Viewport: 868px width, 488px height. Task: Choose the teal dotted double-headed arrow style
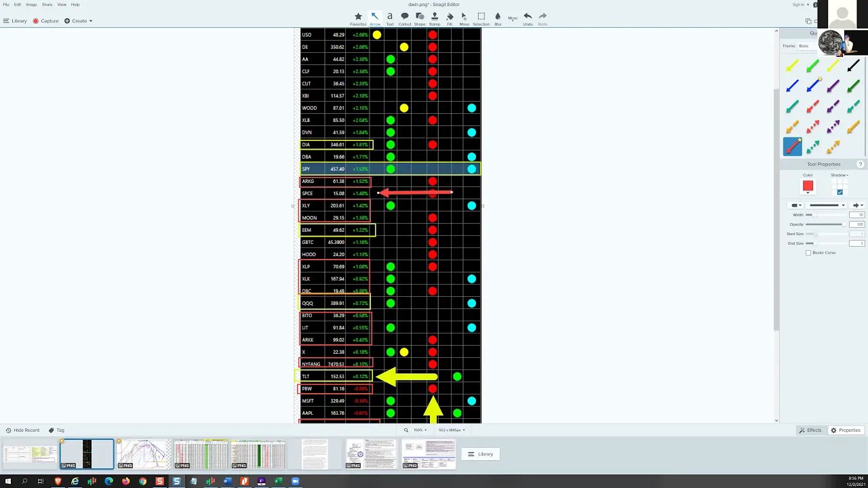(812, 146)
